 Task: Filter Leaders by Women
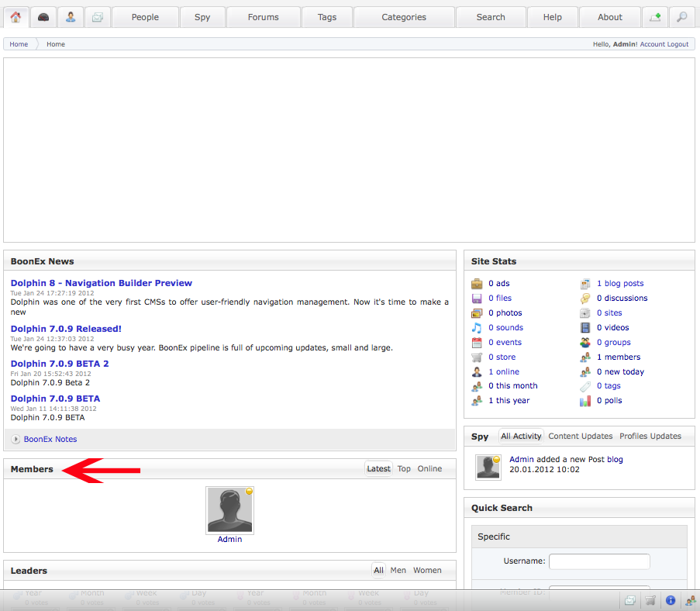(x=427, y=570)
